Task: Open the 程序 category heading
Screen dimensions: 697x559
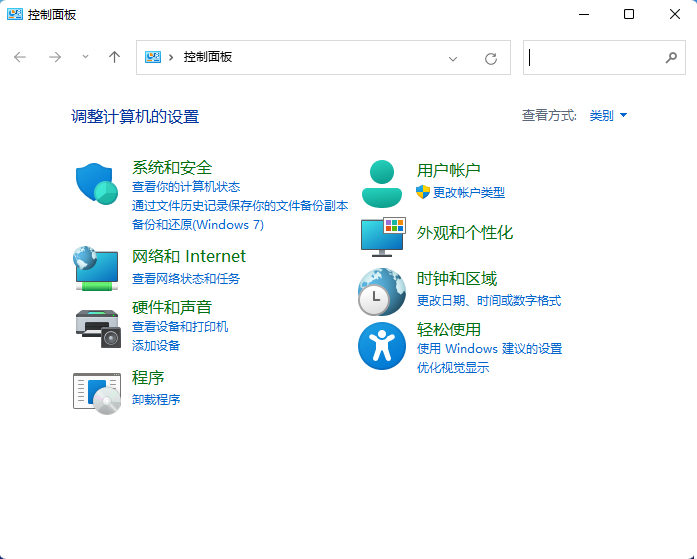Action: coord(148,378)
